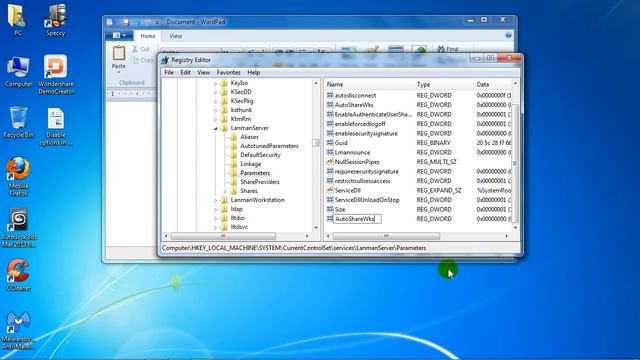Expand the LanmanWorkstation tree node
Viewport: 640px width, 360px height.
point(216,200)
